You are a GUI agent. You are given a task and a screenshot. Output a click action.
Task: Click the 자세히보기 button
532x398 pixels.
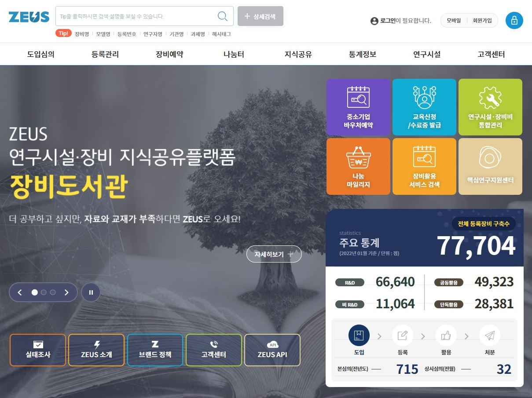pyautogui.click(x=274, y=254)
